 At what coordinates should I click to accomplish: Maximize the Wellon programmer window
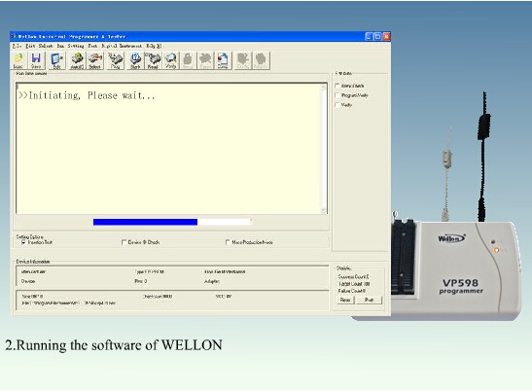tap(377, 36)
